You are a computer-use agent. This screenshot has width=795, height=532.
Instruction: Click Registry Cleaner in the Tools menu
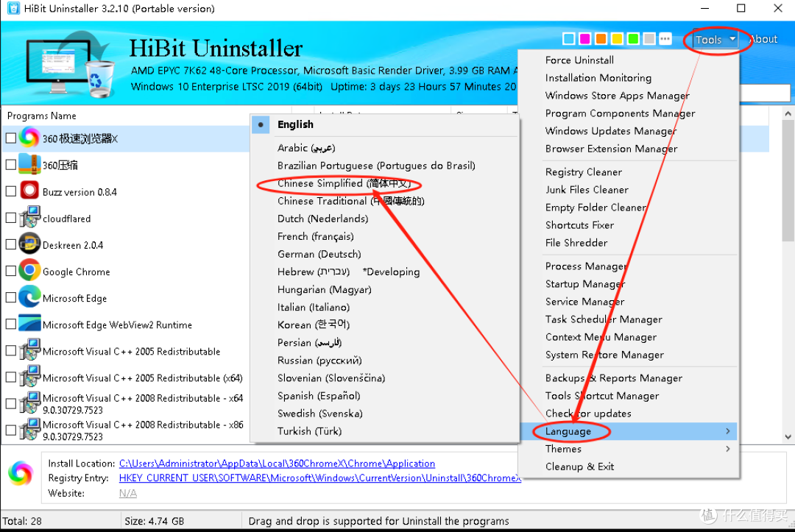coord(584,171)
